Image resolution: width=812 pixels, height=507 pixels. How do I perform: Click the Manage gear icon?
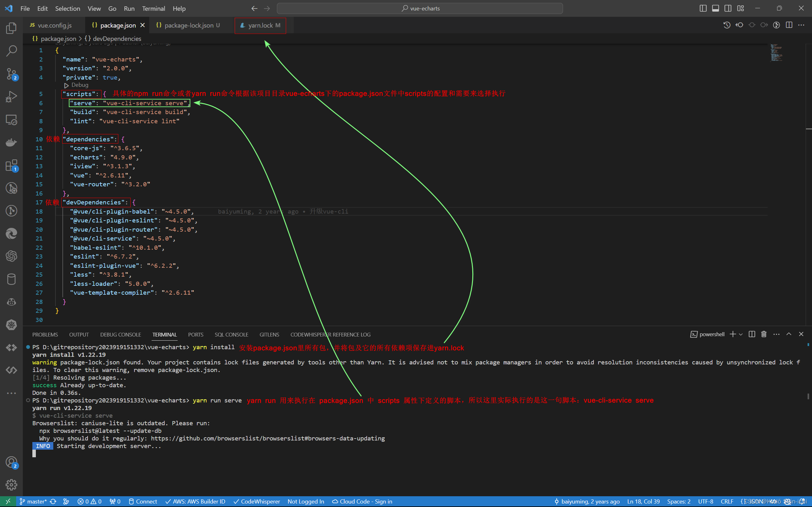pyautogui.click(x=11, y=485)
